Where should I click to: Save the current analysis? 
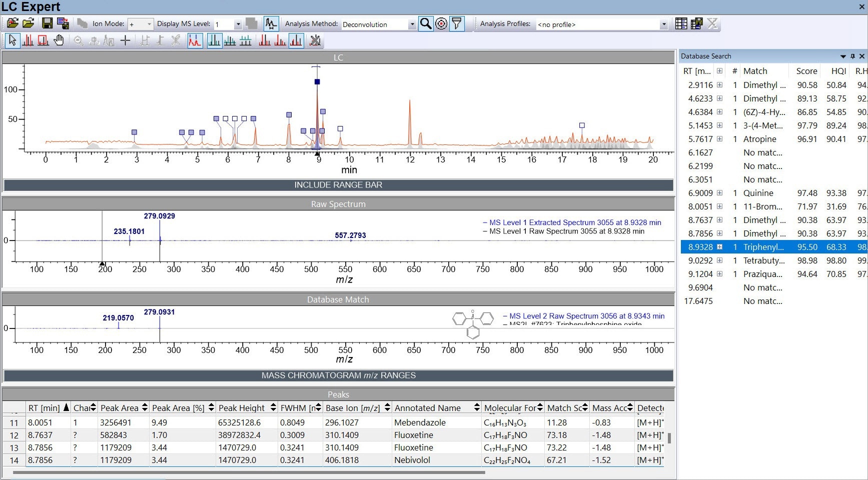pos(47,23)
